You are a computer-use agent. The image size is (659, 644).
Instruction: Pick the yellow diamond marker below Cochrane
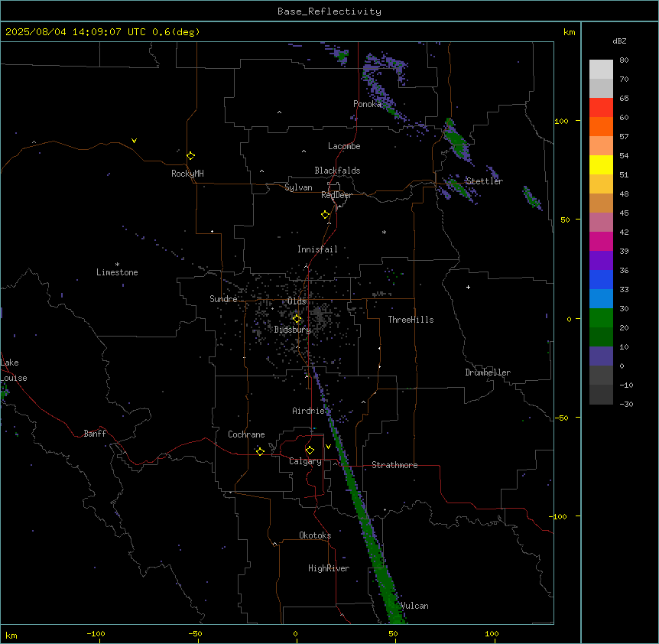[260, 451]
